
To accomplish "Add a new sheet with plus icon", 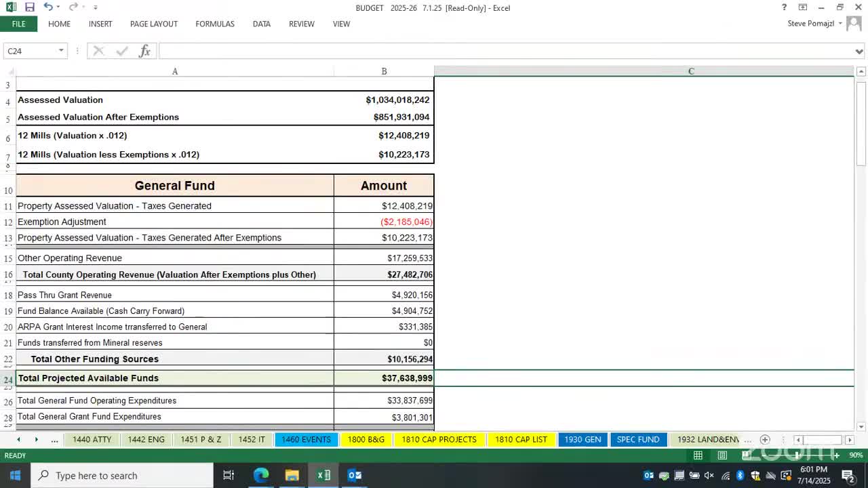I will click(x=764, y=440).
